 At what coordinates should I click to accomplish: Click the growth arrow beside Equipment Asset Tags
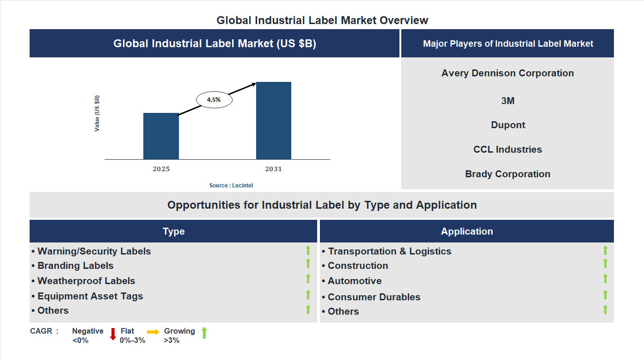tap(308, 295)
